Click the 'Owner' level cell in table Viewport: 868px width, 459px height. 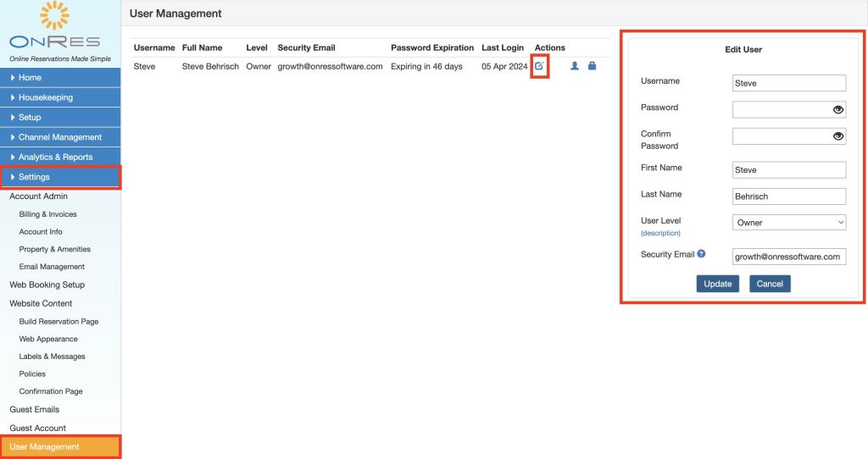pos(259,66)
